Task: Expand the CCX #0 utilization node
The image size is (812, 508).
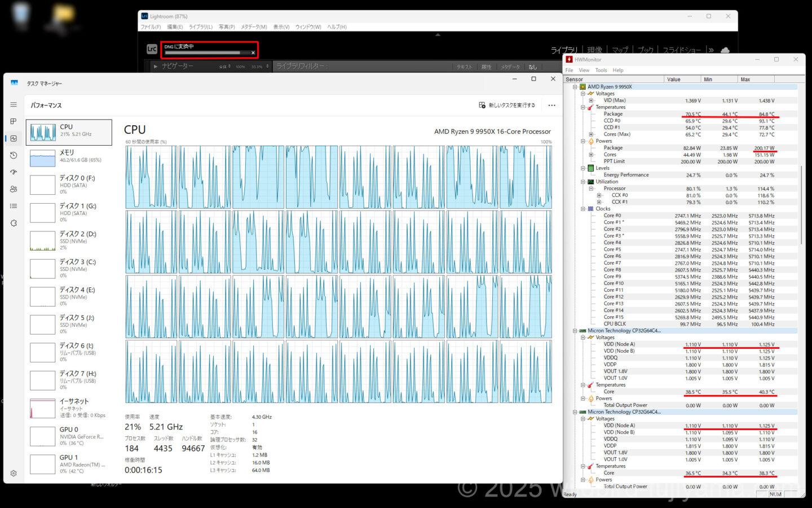Action: 599,195
